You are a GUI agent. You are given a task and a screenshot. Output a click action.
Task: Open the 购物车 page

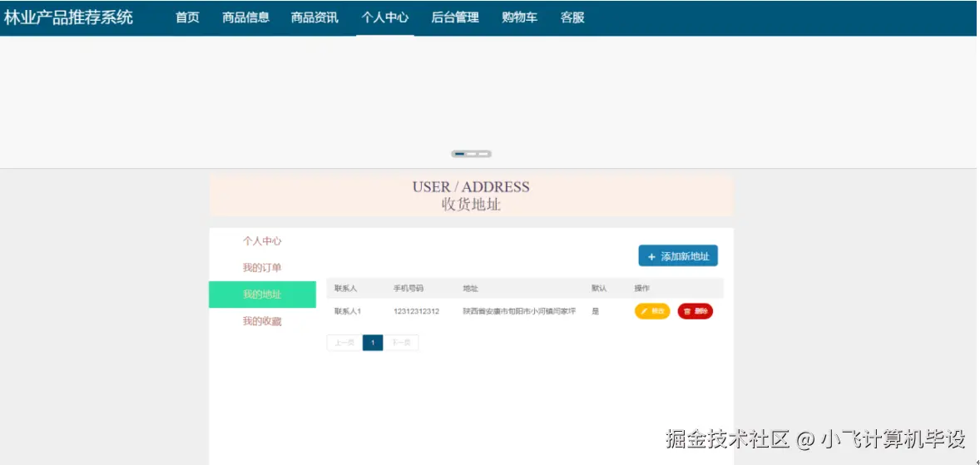click(x=519, y=17)
